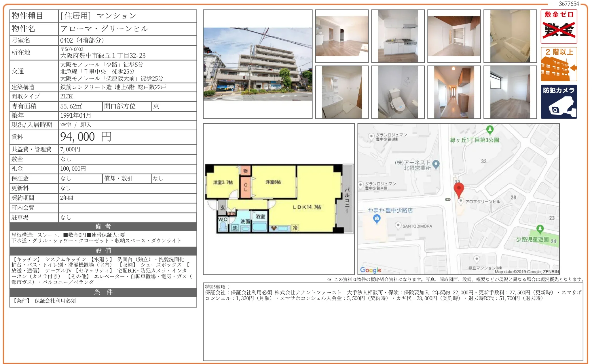Click the 少路児童遊園 park marker
This screenshot has width=592, height=364.
[x=540, y=229]
